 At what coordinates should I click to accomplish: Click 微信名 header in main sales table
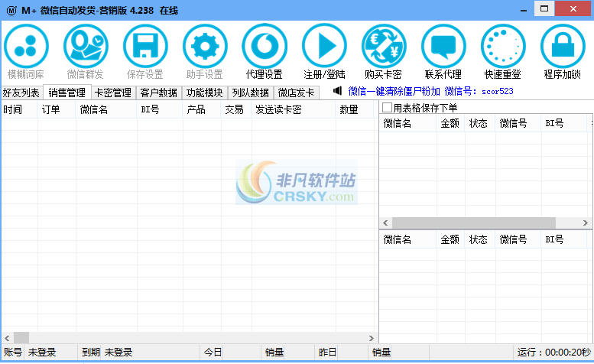(106, 110)
